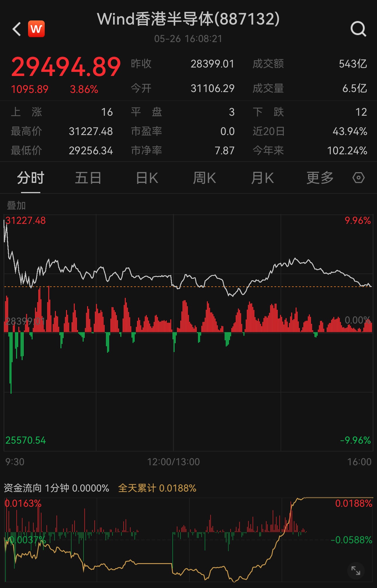Select the latest price 29494.89
The image size is (377, 588).
[66, 67]
